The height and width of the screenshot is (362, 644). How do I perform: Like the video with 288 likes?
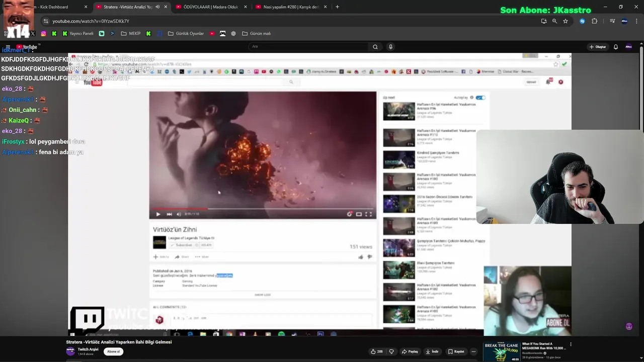[x=377, y=351]
